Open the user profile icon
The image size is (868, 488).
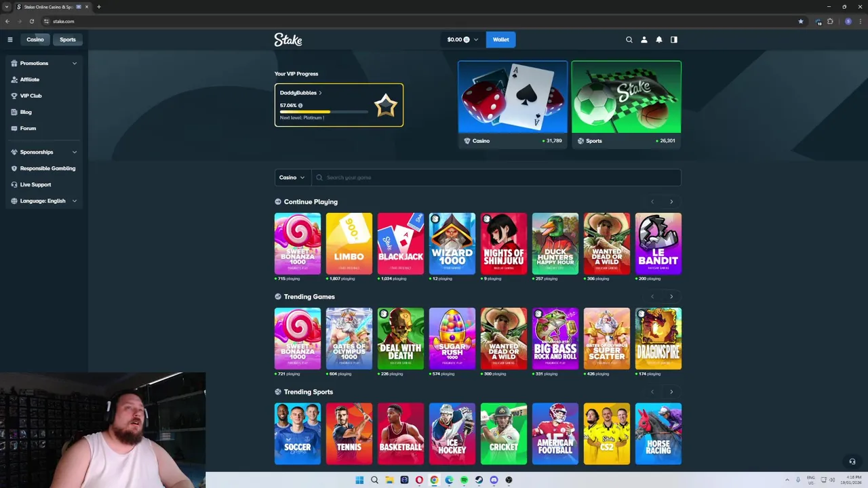[x=644, y=39]
